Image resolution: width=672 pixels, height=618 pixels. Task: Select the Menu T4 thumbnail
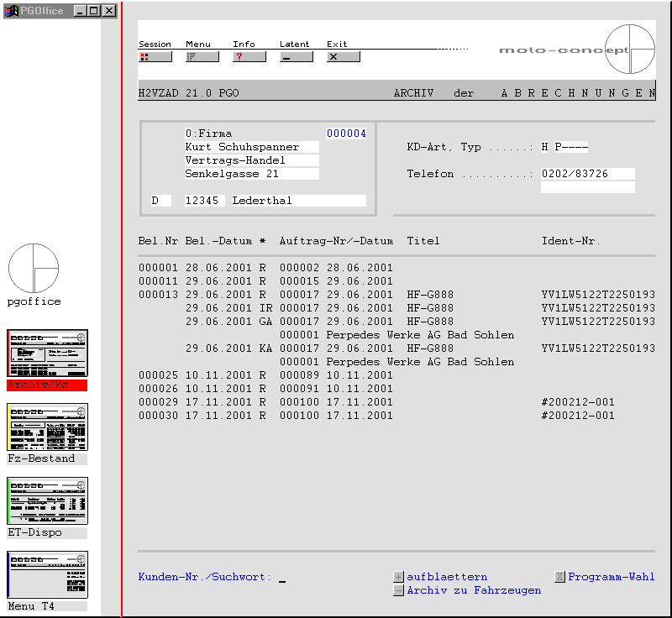47,575
